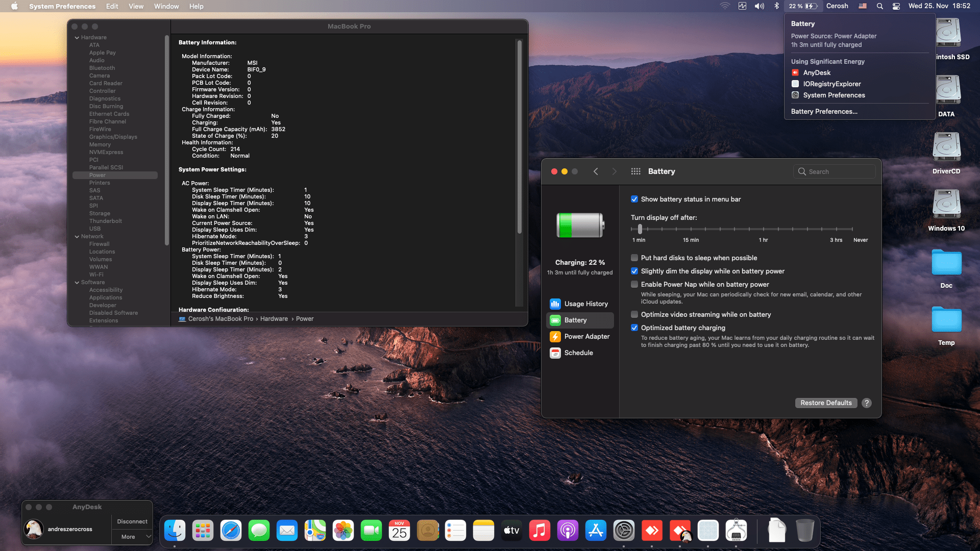
Task: Open Spotlight search from the menu bar
Action: click(879, 6)
